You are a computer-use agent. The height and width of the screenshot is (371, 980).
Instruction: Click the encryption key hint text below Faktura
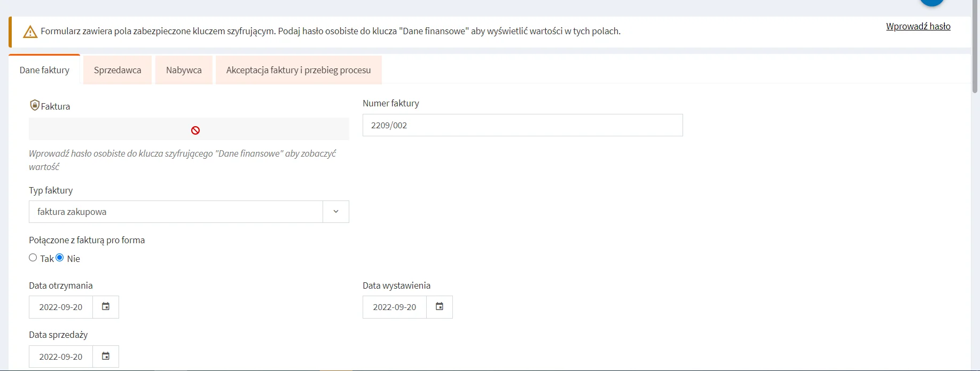click(x=183, y=160)
